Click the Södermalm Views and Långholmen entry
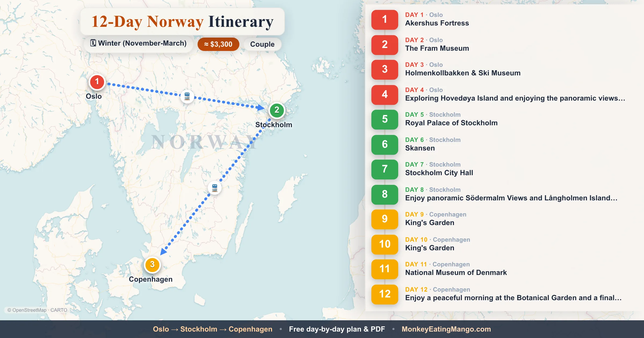 click(511, 198)
